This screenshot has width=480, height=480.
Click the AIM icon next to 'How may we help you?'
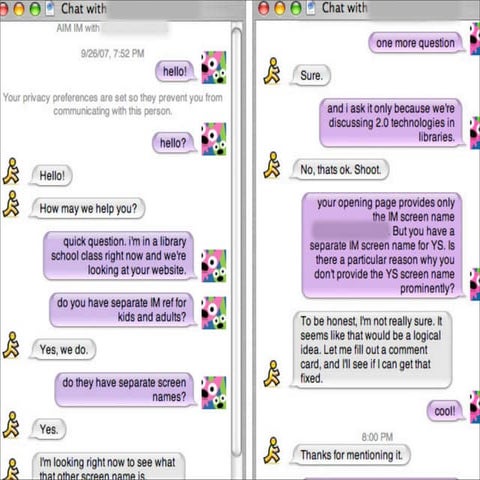tap(11, 204)
